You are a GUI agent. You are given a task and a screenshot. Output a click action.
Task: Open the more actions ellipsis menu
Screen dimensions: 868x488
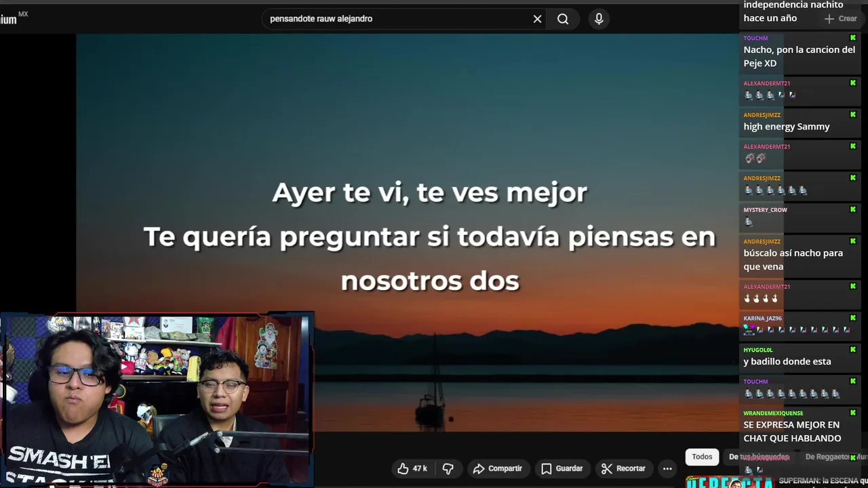click(667, 468)
